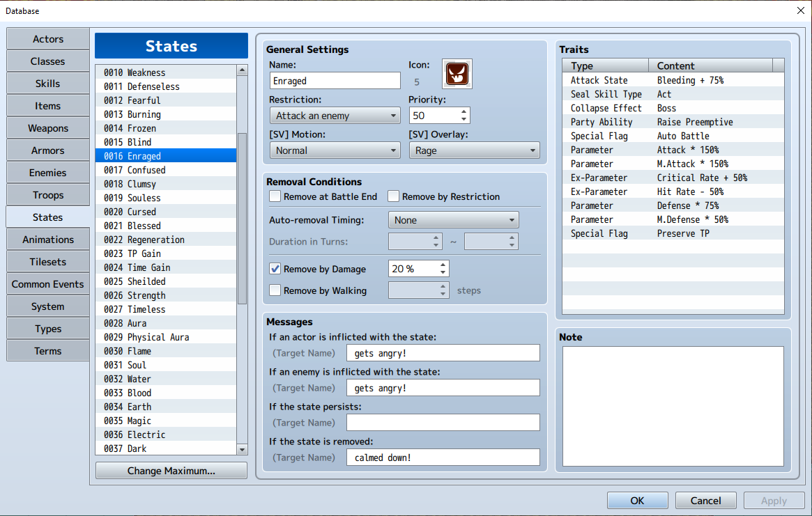Click the Apply button

tap(774, 501)
